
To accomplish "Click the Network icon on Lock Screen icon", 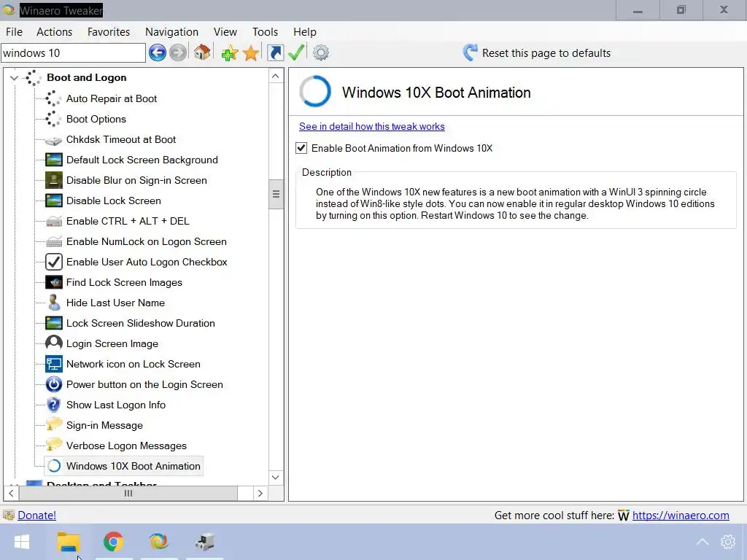I will [x=53, y=365].
